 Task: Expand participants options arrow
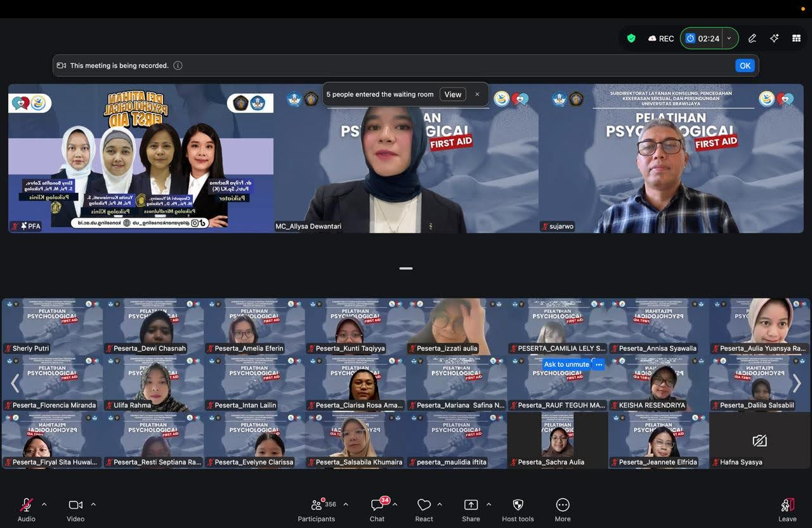click(346, 505)
